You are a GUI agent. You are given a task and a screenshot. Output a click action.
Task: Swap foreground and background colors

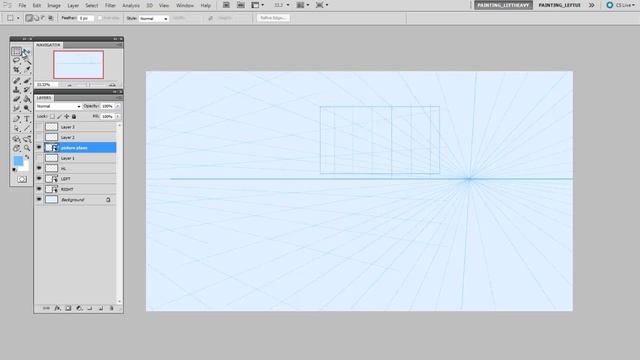pyautogui.click(x=27, y=157)
